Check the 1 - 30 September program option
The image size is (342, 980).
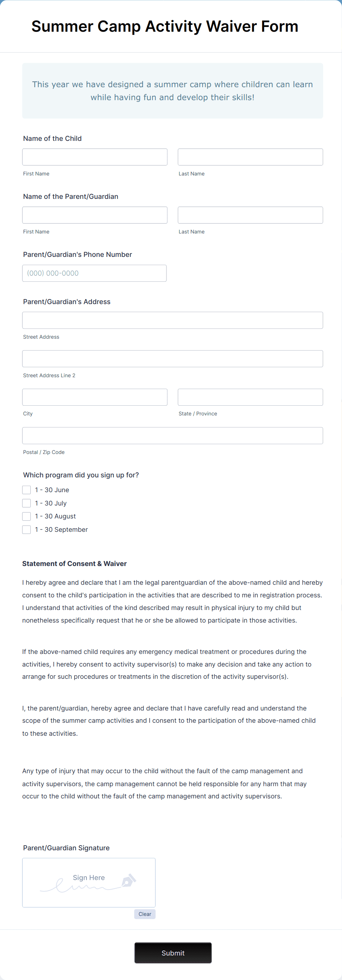pos(26,529)
